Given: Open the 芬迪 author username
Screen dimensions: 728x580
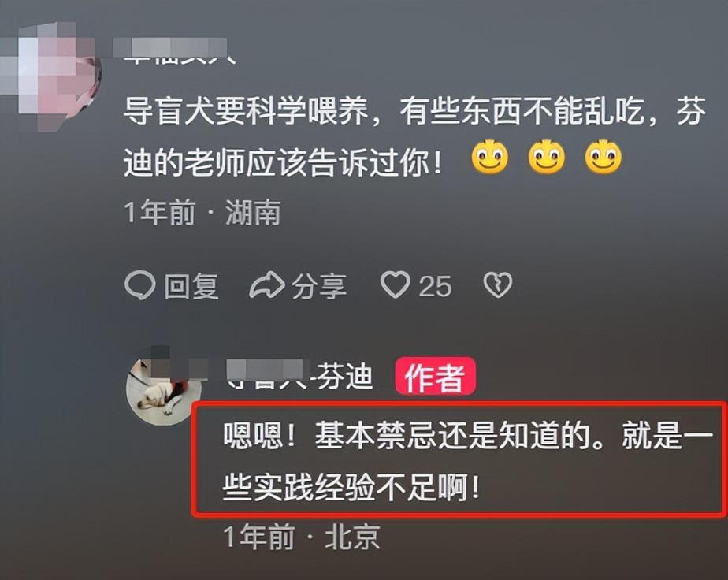Looking at the screenshot, I should (300, 375).
